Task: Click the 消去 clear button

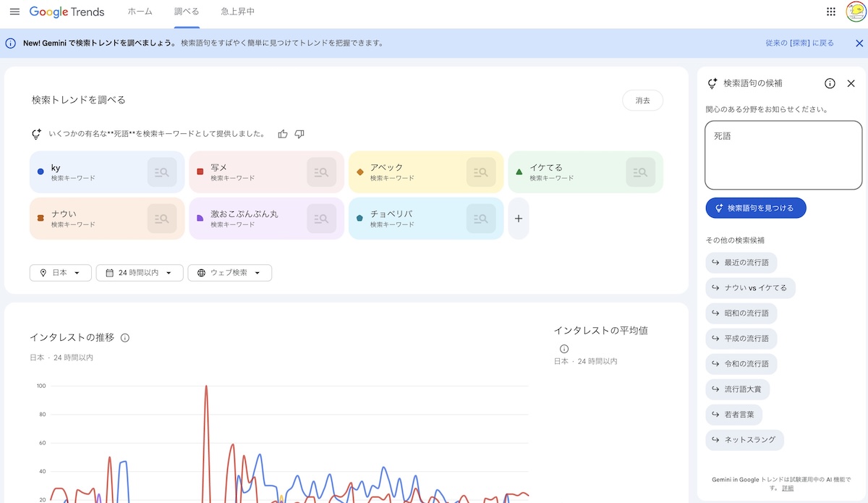Action: 642,101
